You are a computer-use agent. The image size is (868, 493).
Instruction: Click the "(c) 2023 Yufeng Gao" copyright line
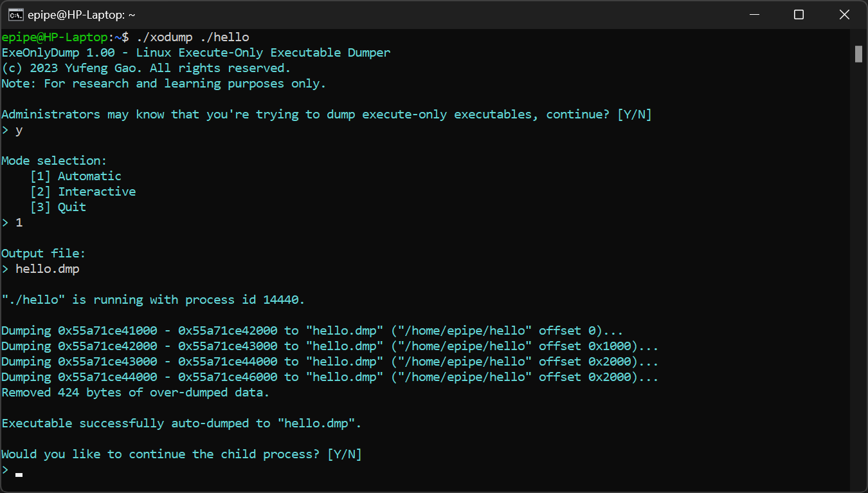146,68
